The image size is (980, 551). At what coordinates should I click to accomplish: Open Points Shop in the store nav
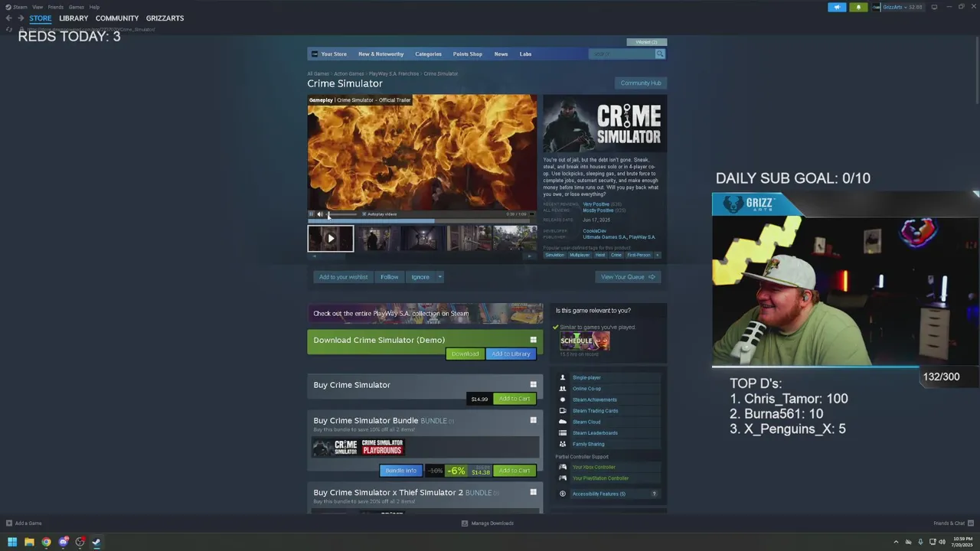point(467,54)
